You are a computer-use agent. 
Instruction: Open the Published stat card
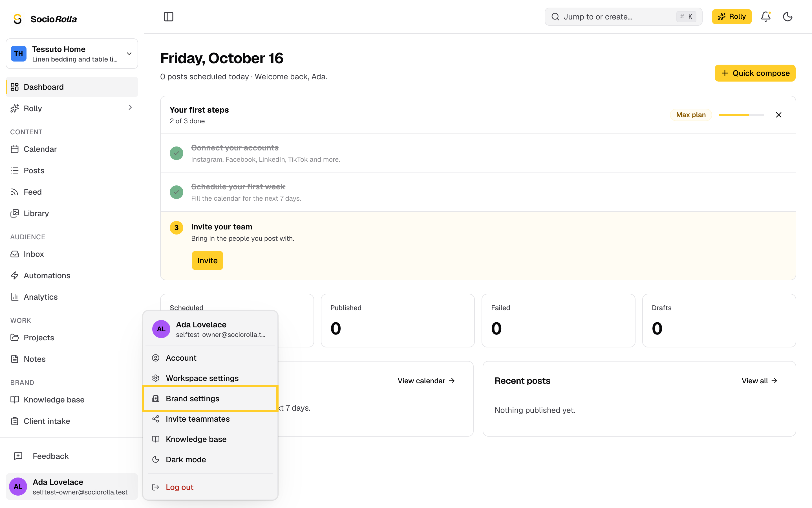(398, 321)
